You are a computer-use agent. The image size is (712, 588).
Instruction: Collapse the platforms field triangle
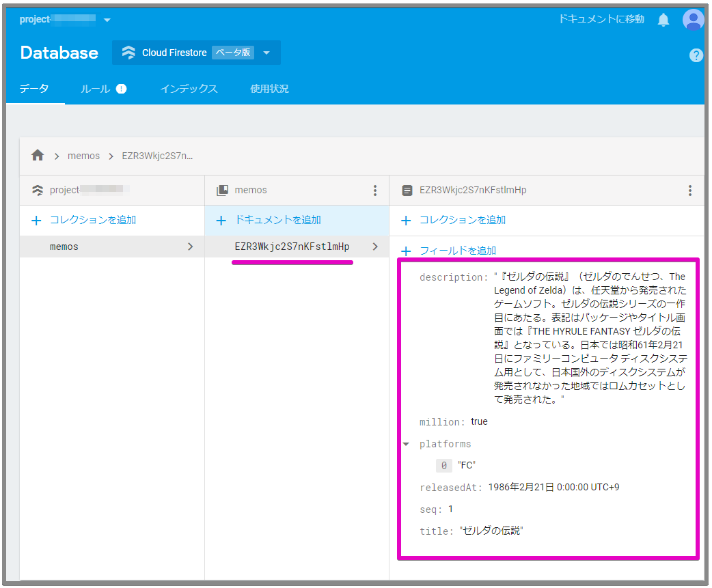tap(406, 443)
